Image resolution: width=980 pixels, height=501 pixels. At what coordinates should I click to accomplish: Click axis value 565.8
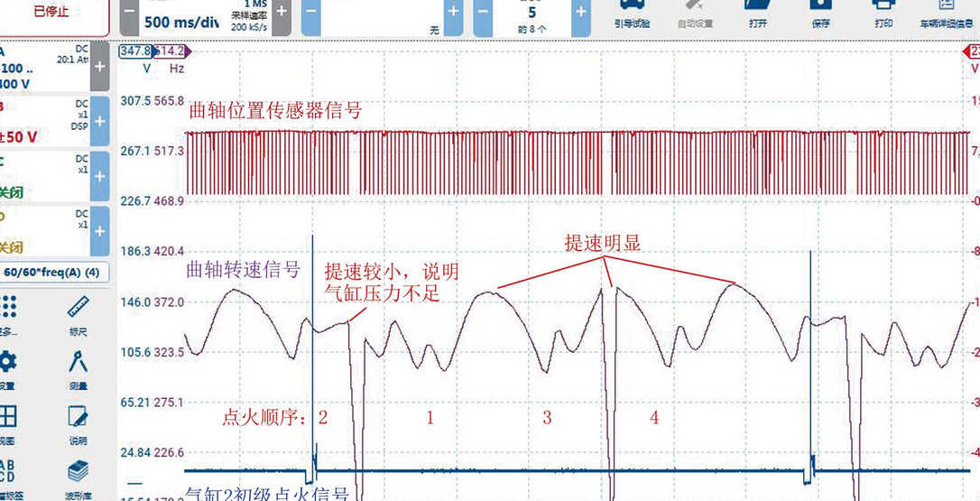(x=169, y=101)
